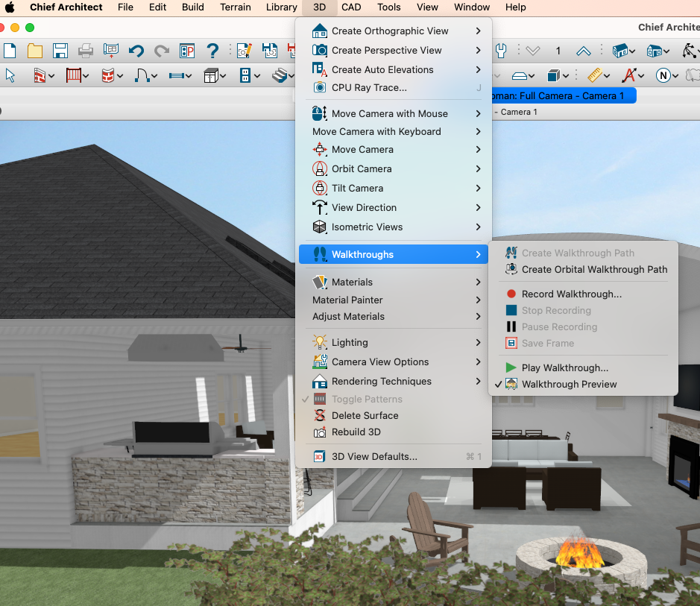Select the Electrical outlet tool icon
Screen dimensions: 700x606
click(x=245, y=75)
